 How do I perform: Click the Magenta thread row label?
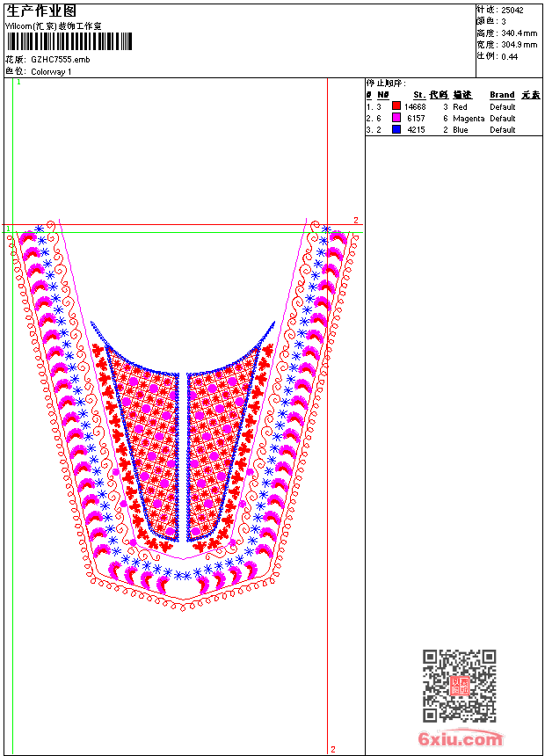click(469, 118)
